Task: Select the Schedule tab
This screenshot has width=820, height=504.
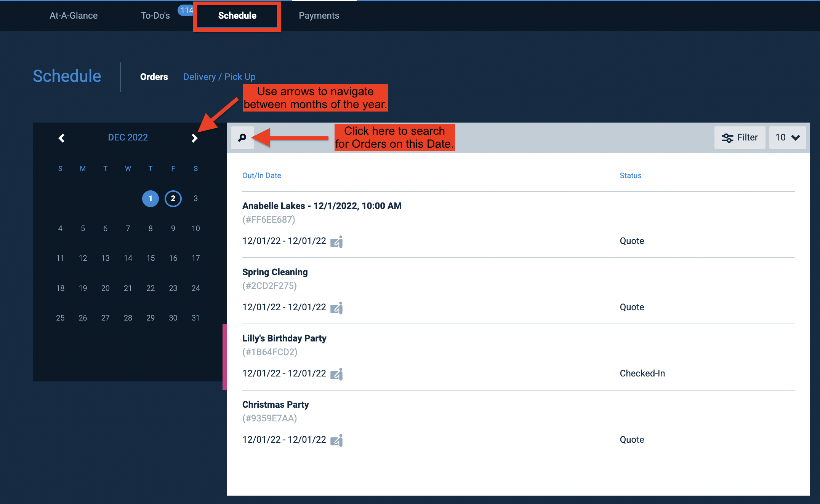Action: click(x=237, y=16)
